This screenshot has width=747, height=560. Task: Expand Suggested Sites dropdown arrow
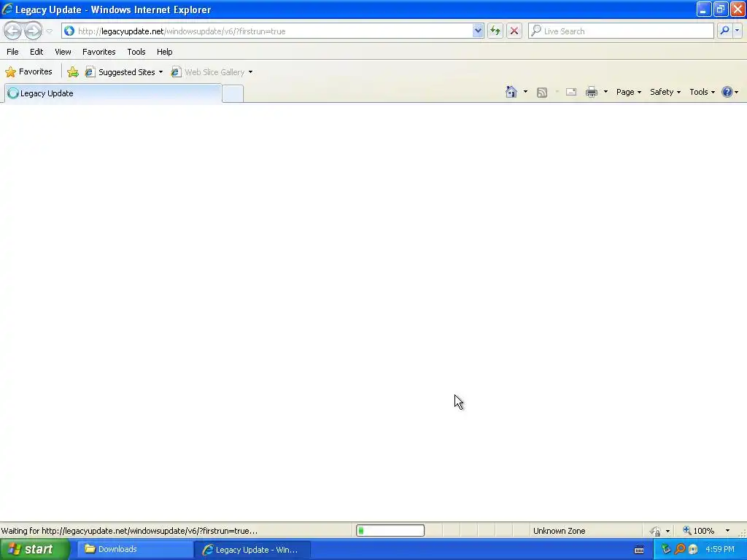(x=160, y=72)
